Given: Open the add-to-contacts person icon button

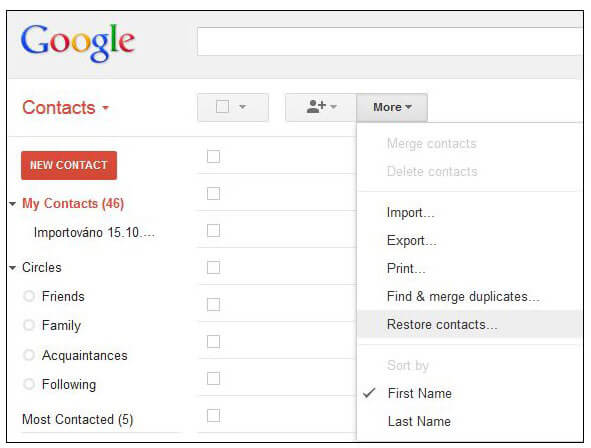Looking at the screenshot, I should pyautogui.click(x=321, y=107).
